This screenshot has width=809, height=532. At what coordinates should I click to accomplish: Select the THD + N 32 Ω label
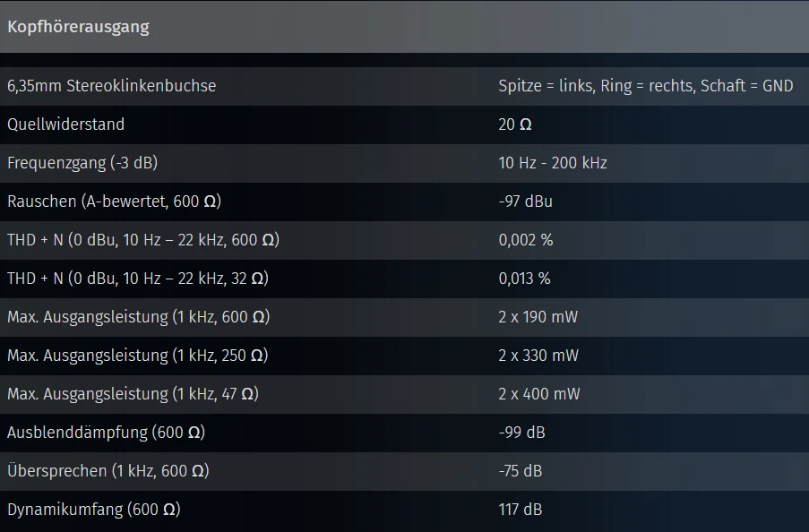tap(138, 279)
